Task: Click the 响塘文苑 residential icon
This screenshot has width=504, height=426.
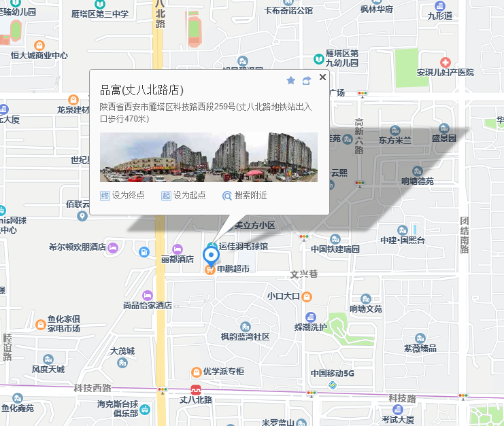Action: click(366, 299)
